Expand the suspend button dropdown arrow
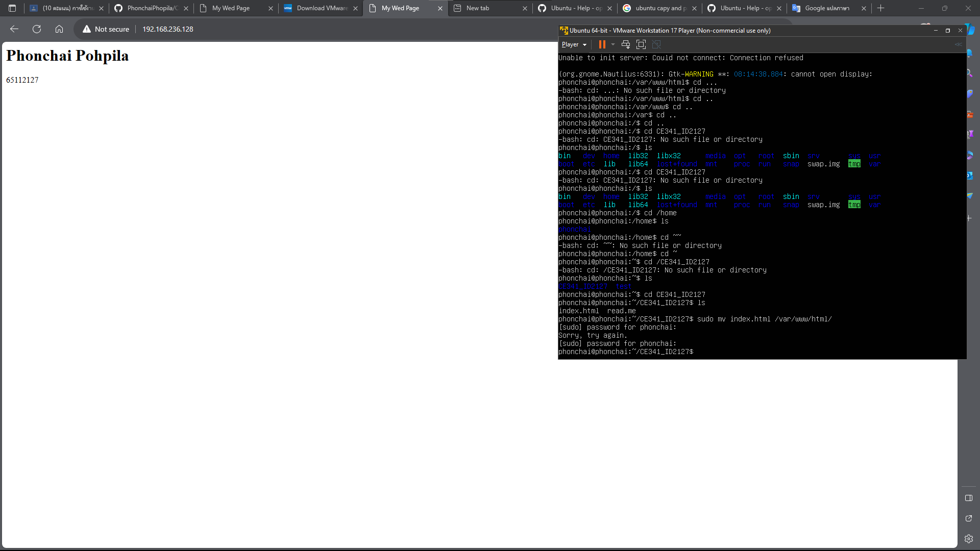Viewport: 980px width, 551px height. (x=612, y=44)
